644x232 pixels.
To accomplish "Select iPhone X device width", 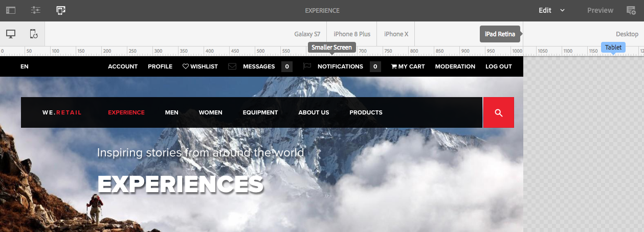I will pyautogui.click(x=396, y=34).
